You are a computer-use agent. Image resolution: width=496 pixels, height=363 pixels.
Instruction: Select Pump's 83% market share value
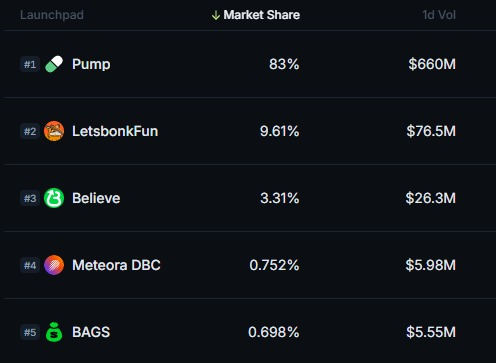click(284, 64)
